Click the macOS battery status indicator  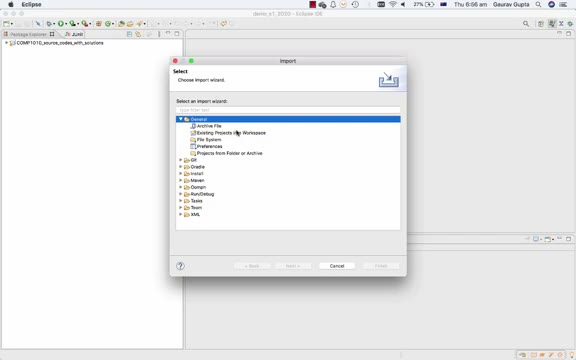[424, 4]
